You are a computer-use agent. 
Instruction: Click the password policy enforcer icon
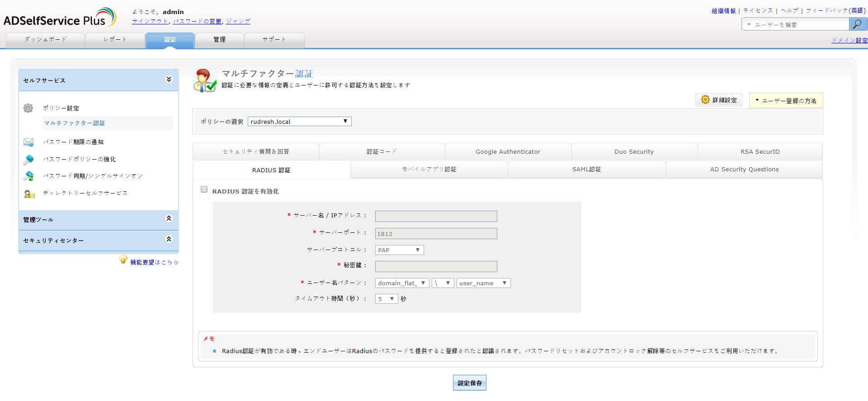[x=28, y=160]
